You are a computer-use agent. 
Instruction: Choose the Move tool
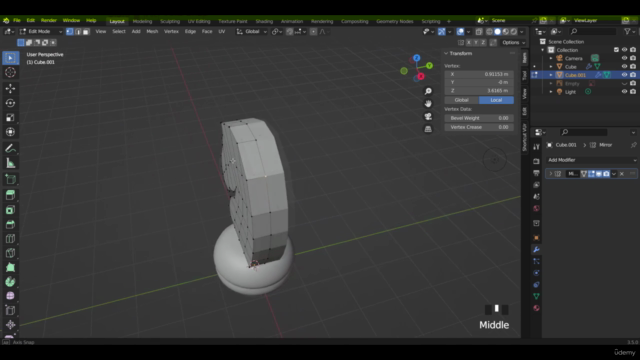pos(10,88)
